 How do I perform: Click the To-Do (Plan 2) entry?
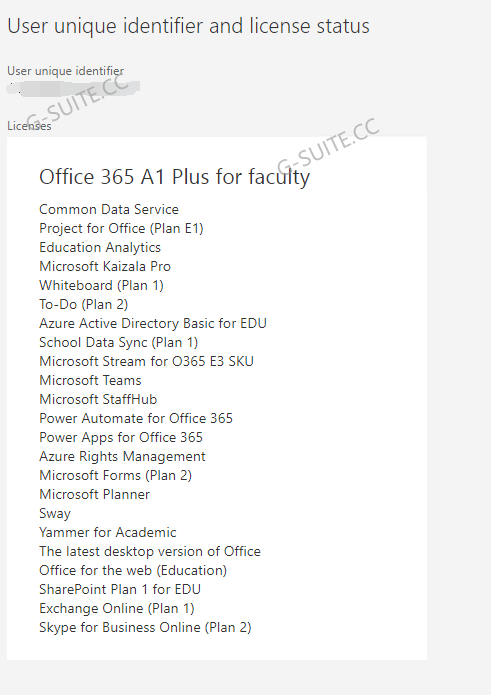click(x=84, y=305)
